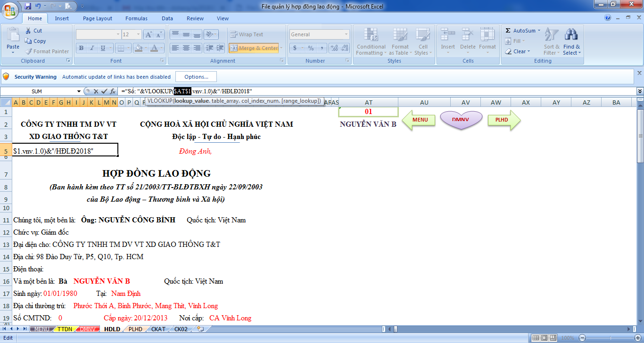Click the Paste clipboard icon

pos(13,37)
